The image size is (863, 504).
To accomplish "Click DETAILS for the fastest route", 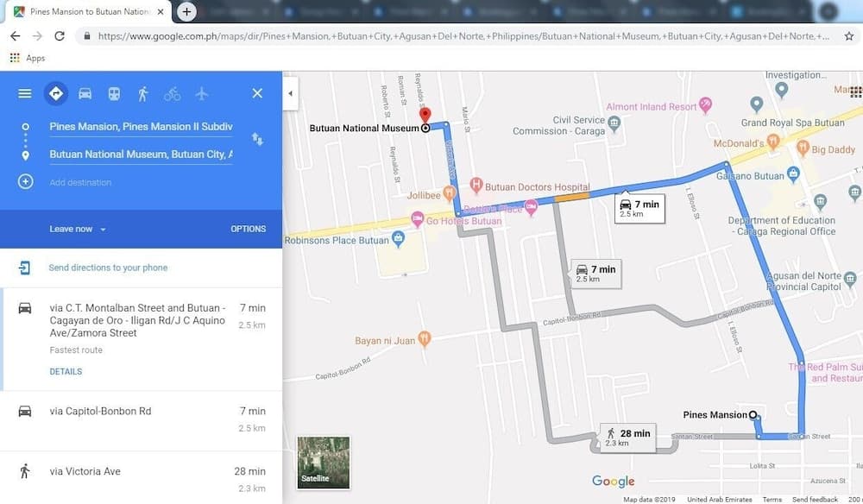I will click(66, 372).
